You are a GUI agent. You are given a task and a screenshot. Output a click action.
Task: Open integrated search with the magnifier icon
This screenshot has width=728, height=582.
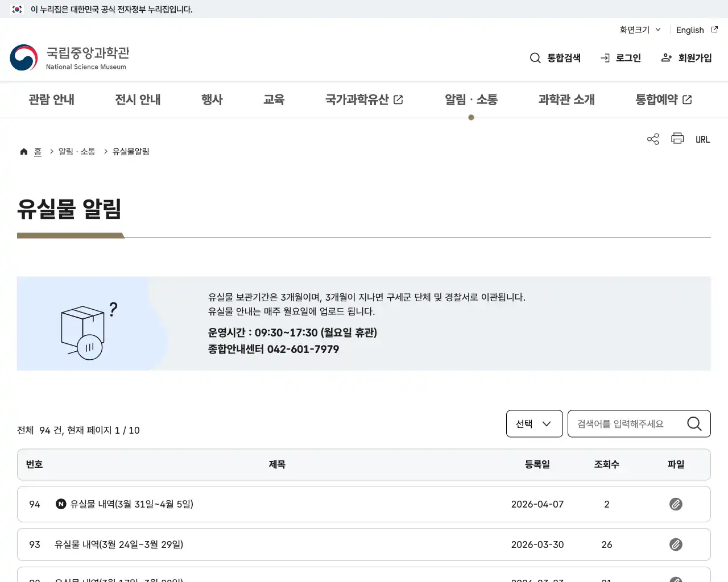[x=535, y=57]
